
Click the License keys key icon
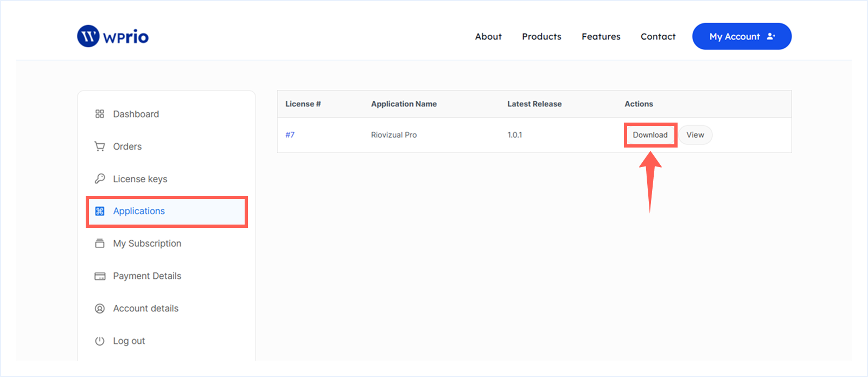tap(100, 178)
